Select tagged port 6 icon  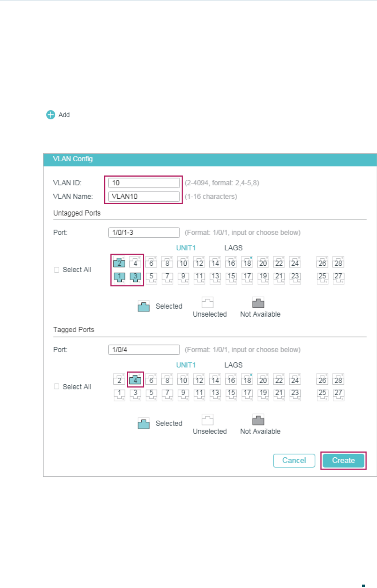(151, 380)
